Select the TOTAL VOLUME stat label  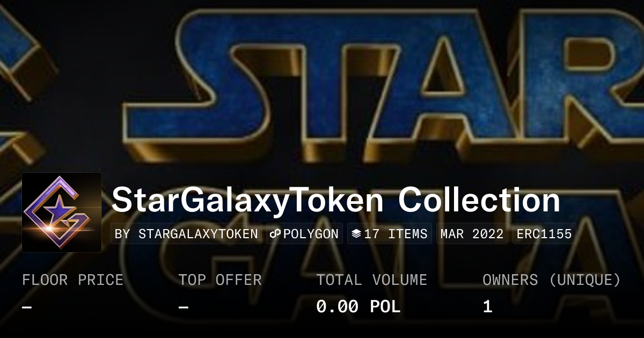tap(371, 280)
